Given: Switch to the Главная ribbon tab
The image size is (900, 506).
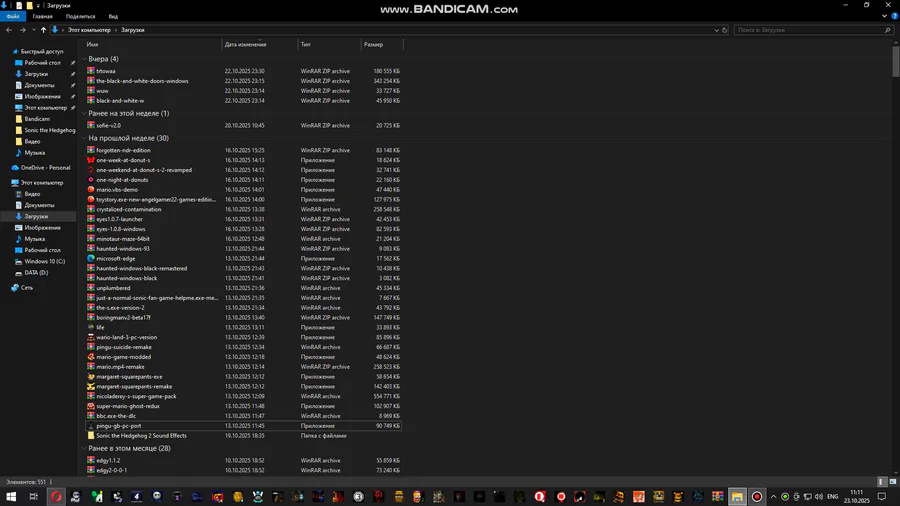Looking at the screenshot, I should (x=42, y=16).
